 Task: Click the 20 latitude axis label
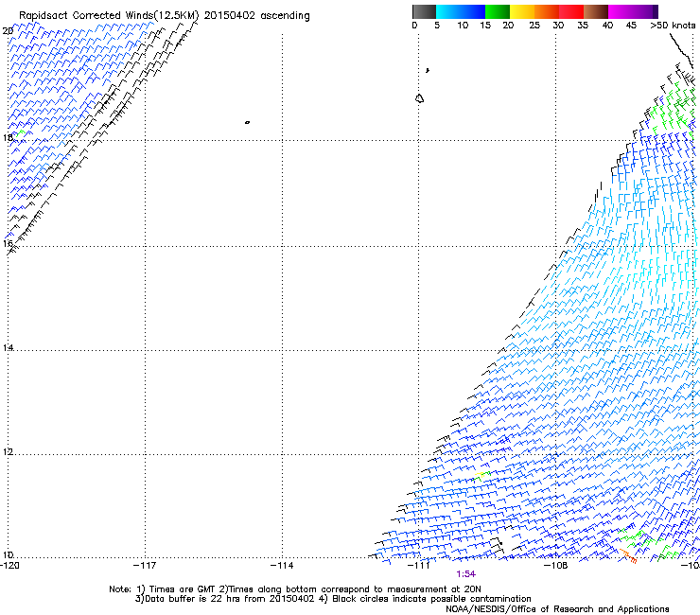coord(8,31)
